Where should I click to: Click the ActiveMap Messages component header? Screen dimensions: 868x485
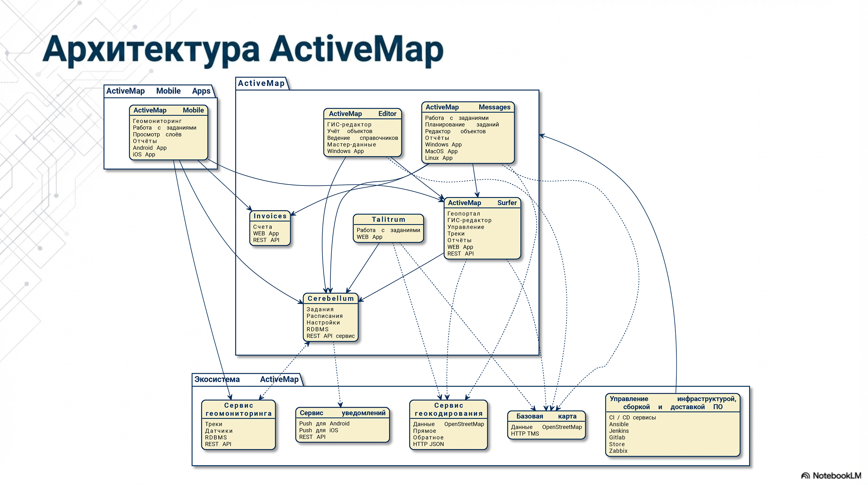[x=468, y=107]
